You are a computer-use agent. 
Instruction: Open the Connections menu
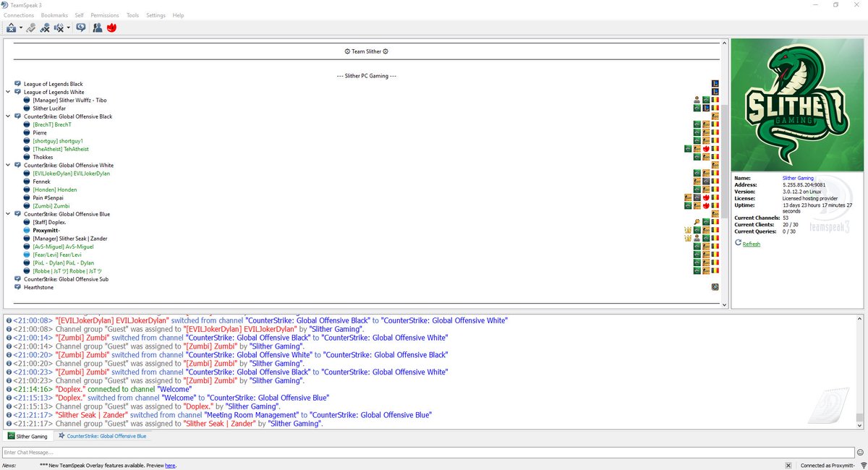(x=19, y=15)
